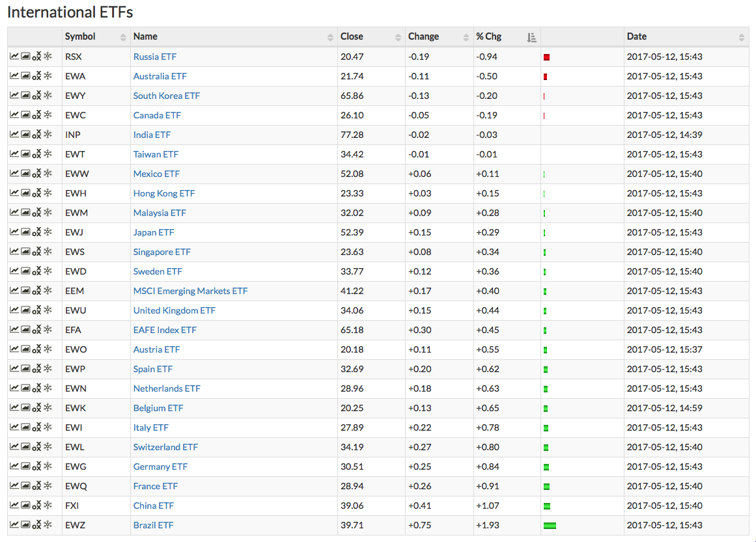Select the percent change -0.94
The height and width of the screenshot is (542, 756).
click(x=486, y=57)
